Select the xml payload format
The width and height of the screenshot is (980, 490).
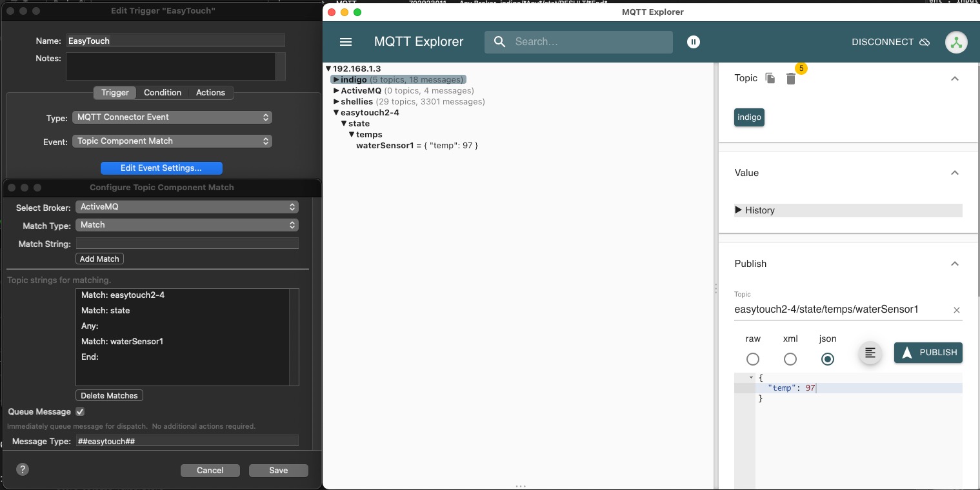(790, 359)
